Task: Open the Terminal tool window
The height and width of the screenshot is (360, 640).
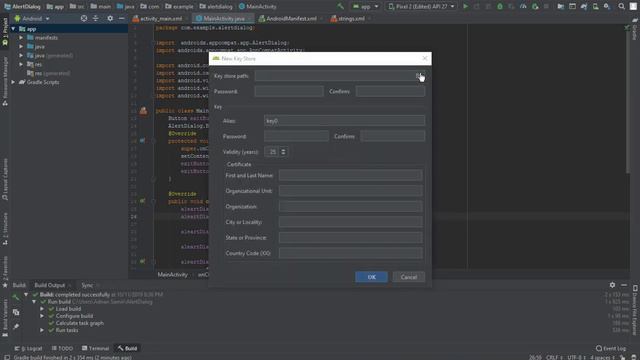Action: click(x=95, y=349)
